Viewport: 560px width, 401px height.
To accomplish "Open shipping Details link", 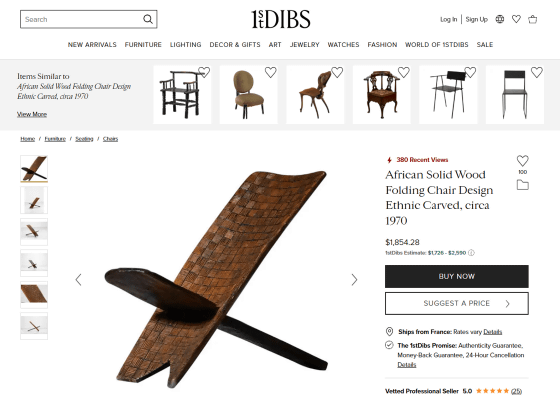I will point(492,332).
